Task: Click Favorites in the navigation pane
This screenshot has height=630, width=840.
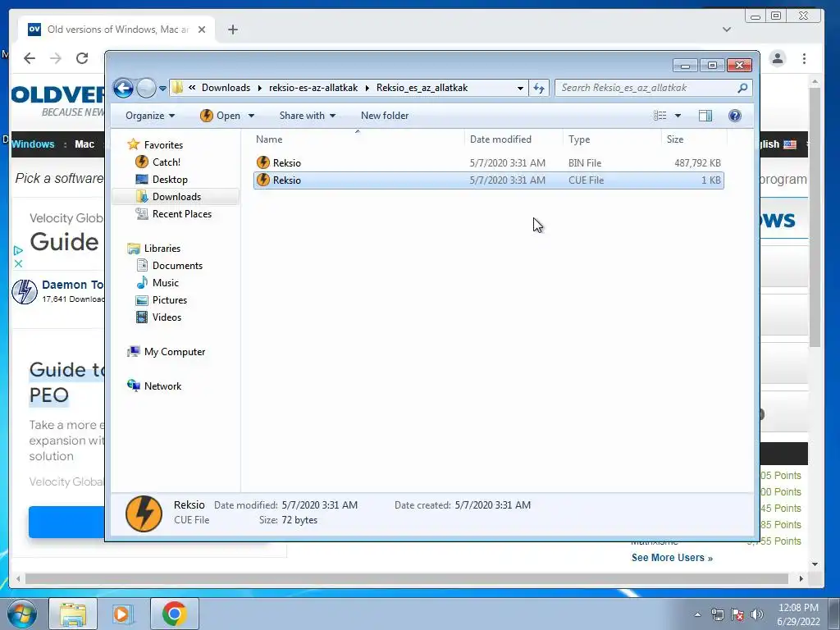Action: point(163,145)
